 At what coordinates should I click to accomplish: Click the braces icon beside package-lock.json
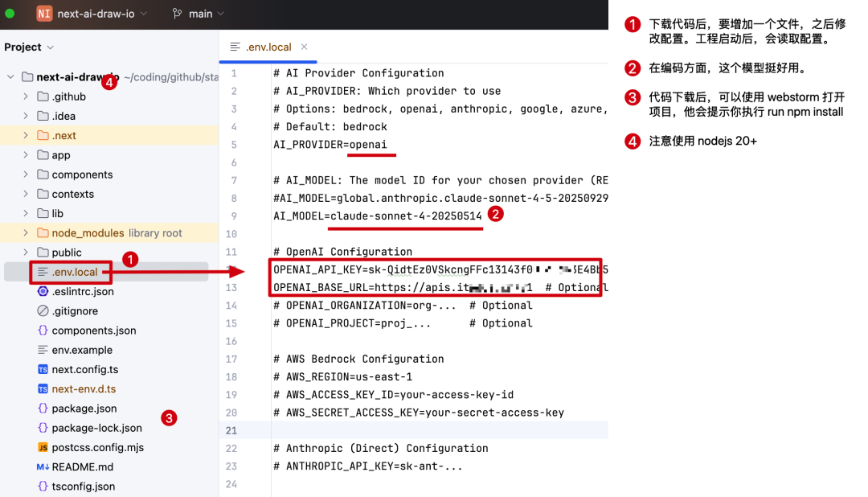(42, 428)
